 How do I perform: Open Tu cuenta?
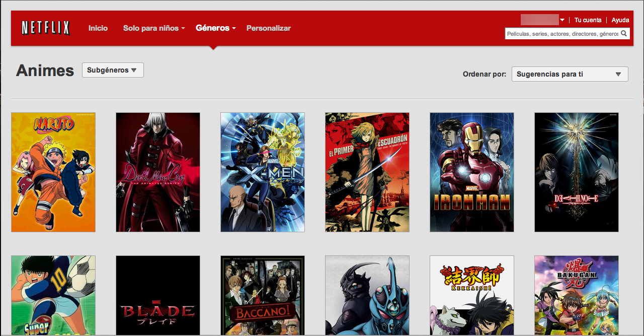[x=588, y=20]
